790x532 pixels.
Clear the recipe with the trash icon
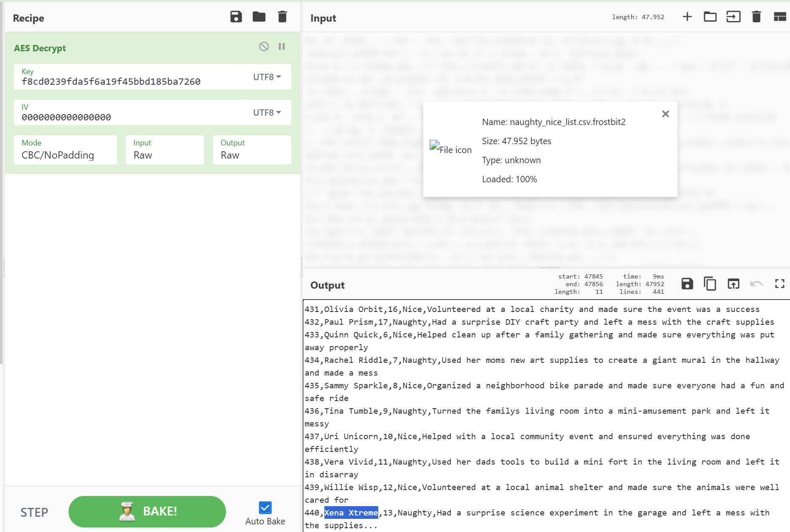coord(282,17)
